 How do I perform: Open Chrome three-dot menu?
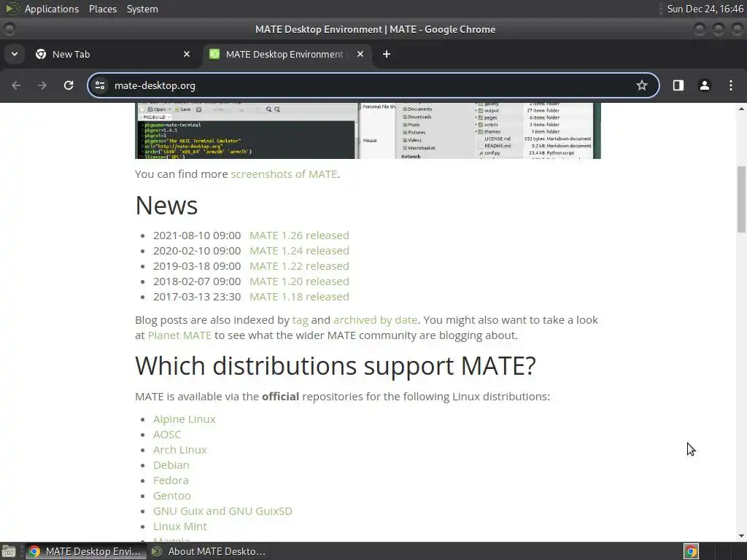click(x=731, y=85)
